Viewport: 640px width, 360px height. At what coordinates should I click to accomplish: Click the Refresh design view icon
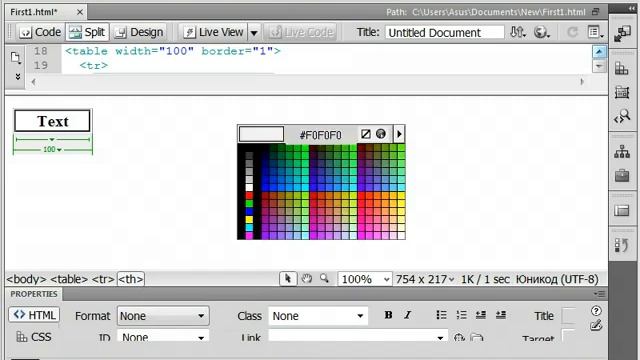click(x=573, y=32)
